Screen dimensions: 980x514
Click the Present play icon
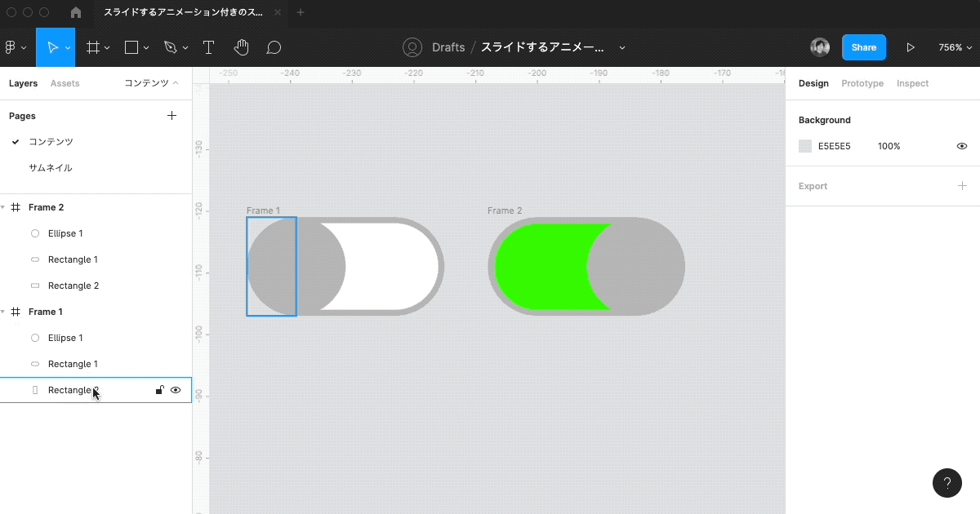(911, 47)
